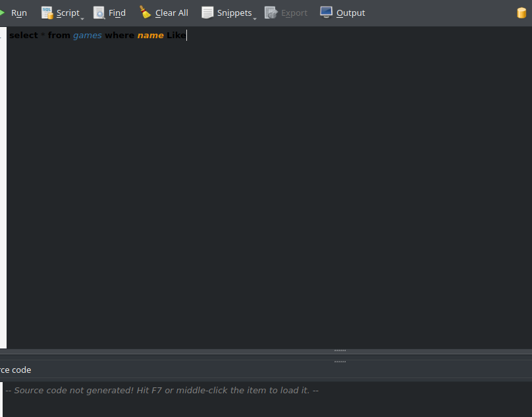Click the database cylinder icon at top right

coord(521,12)
